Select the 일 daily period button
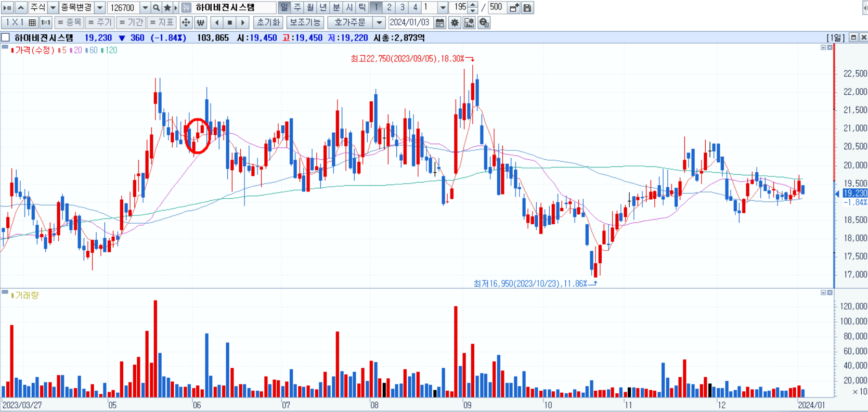The image size is (868, 412). point(284,8)
